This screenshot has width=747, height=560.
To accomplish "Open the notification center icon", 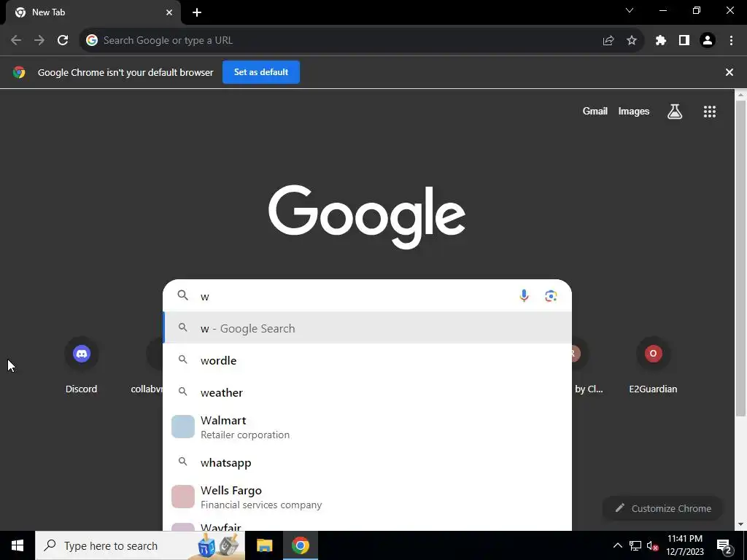I will (724, 546).
